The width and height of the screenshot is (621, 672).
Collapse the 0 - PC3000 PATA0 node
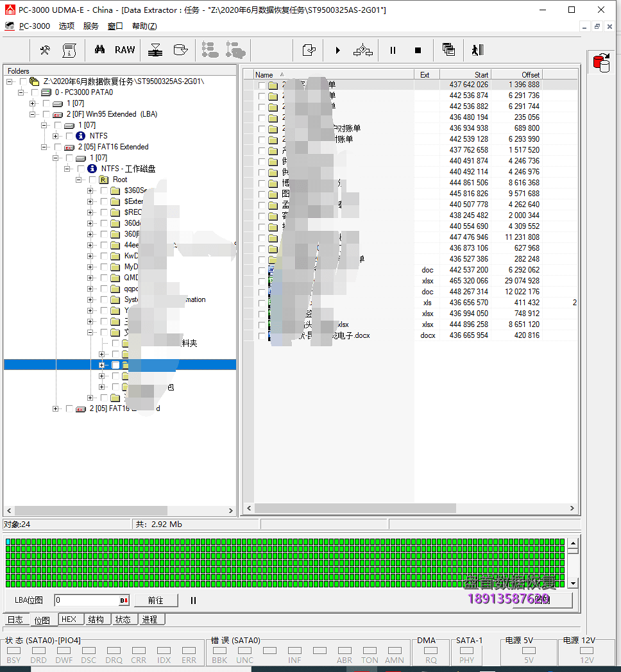[x=21, y=92]
